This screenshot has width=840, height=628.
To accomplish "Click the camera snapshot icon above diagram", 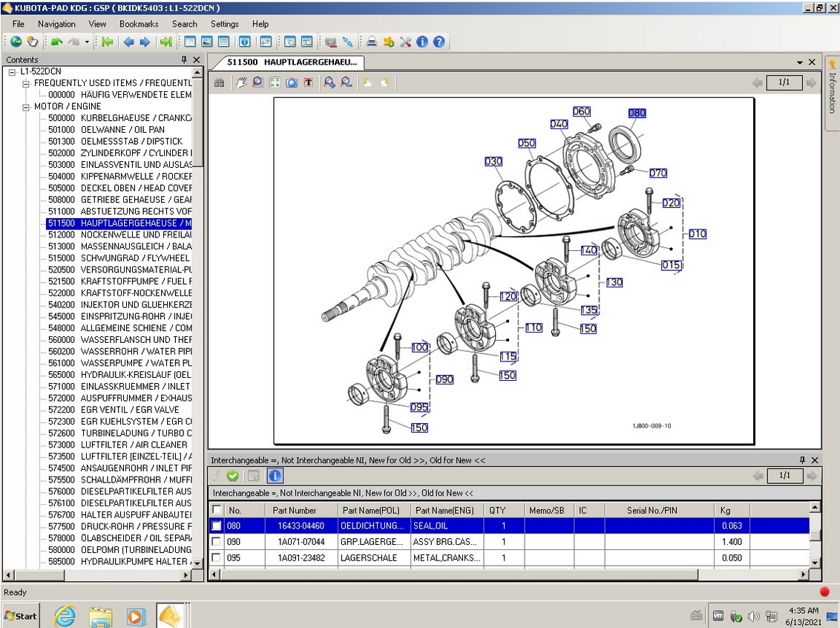I will click(x=292, y=82).
